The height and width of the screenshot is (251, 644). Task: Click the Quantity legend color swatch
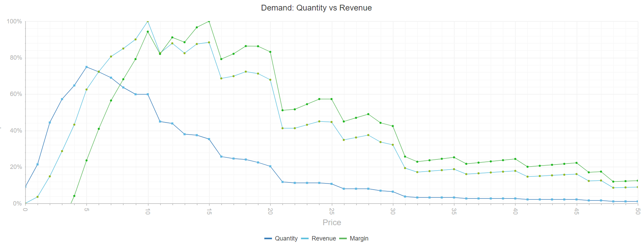pos(268,238)
